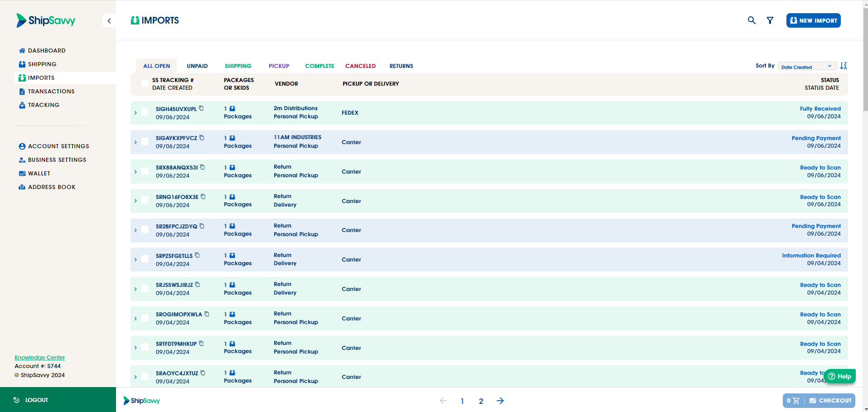
Task: Open Sort By Date Created dropdown
Action: point(807,66)
